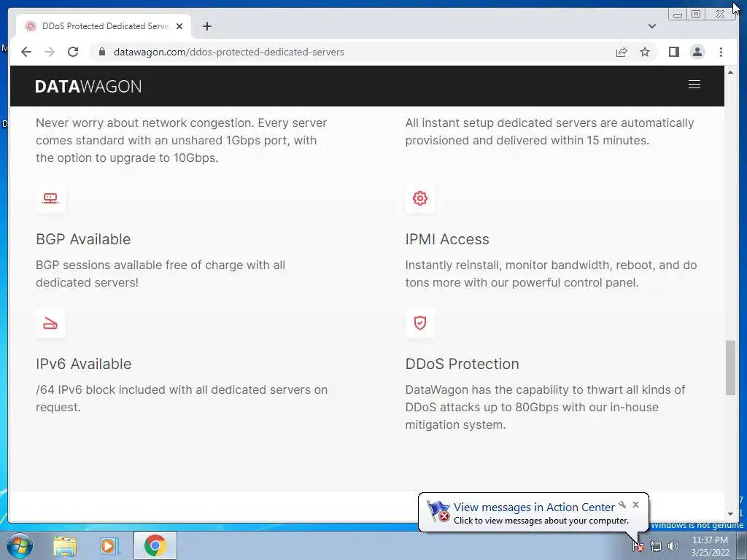Click the DATAWAGON logo
This screenshot has width=747, height=560.
pyautogui.click(x=88, y=86)
